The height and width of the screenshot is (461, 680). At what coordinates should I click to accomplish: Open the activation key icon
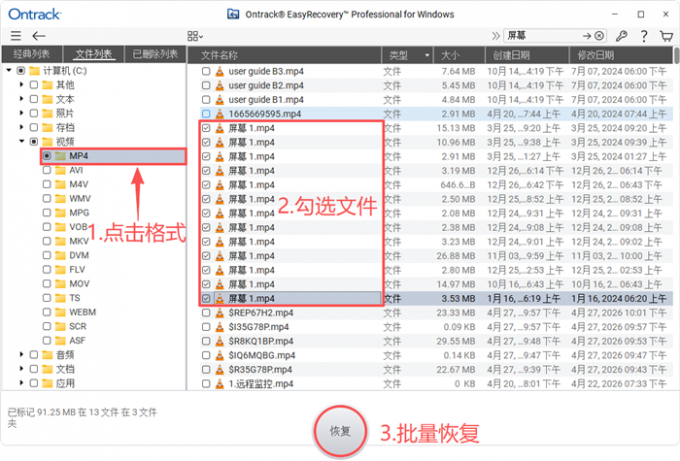[621, 36]
